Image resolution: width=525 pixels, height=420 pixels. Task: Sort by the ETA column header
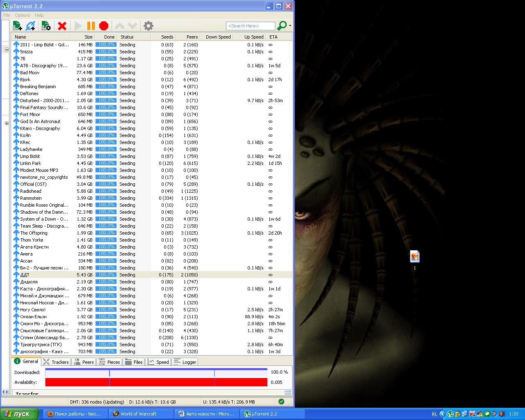[279, 37]
